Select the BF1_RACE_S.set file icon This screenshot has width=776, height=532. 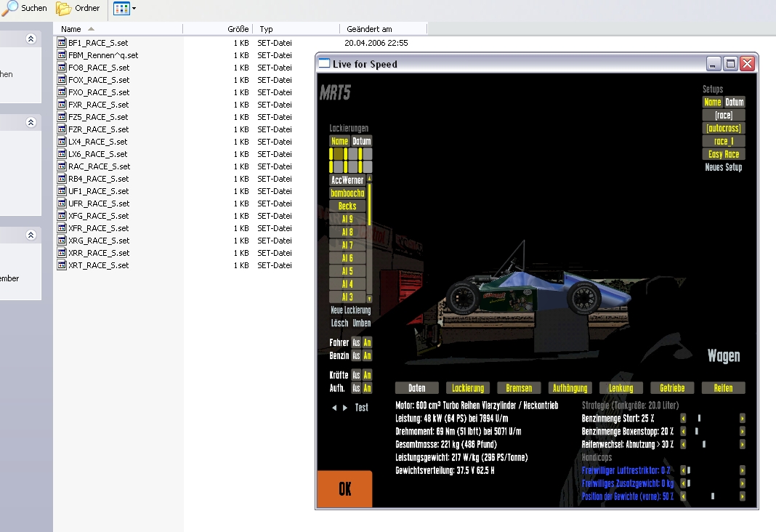[x=62, y=43]
